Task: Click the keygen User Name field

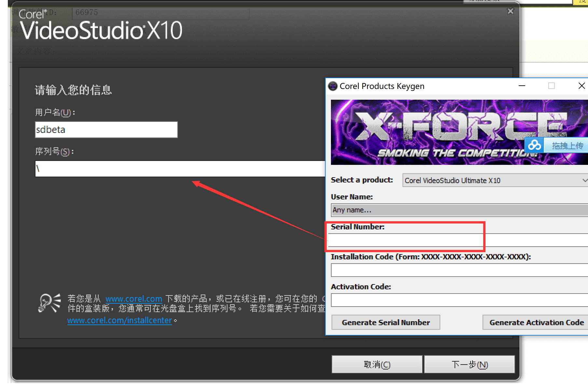Action: (459, 210)
